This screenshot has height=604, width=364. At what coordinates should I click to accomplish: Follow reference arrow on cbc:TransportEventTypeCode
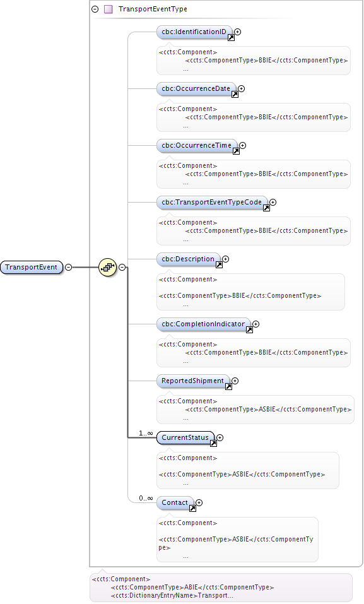[266, 208]
